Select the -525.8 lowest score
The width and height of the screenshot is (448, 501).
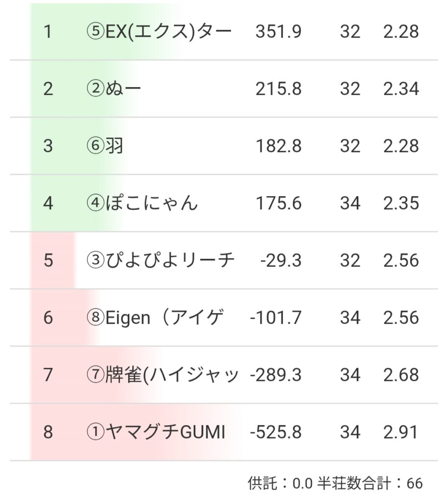pyautogui.click(x=276, y=432)
